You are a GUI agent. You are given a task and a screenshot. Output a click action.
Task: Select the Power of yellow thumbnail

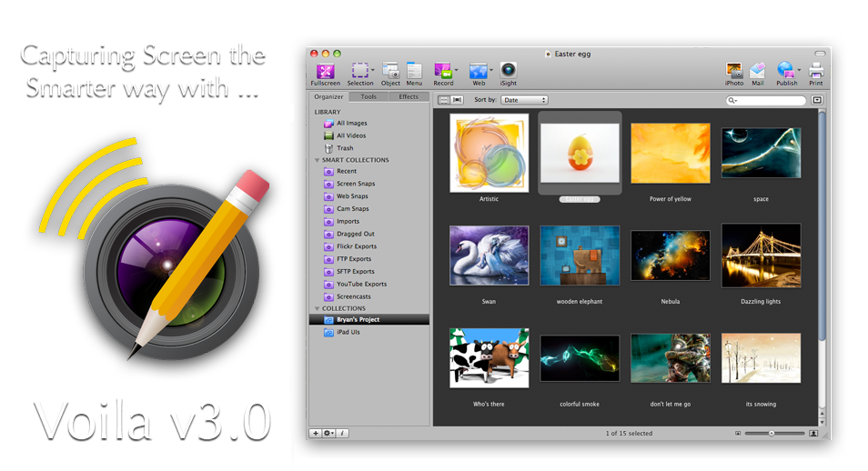(x=671, y=154)
